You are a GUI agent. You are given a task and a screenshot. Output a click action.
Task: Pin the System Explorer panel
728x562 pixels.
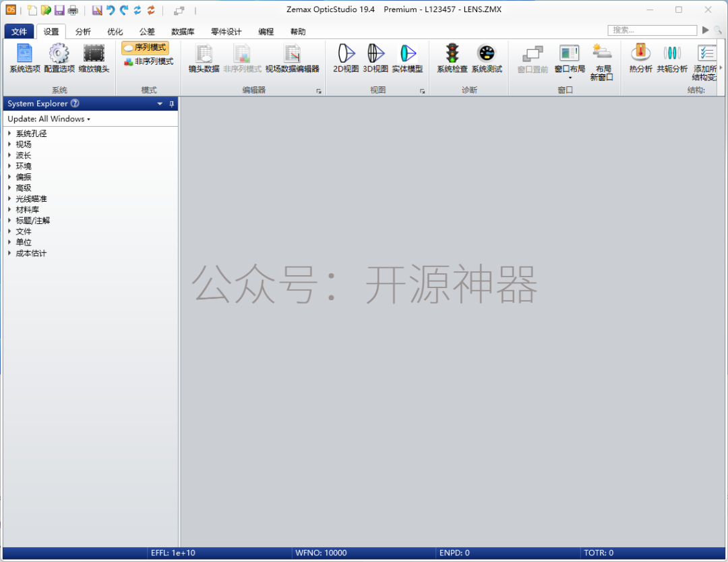coord(171,104)
